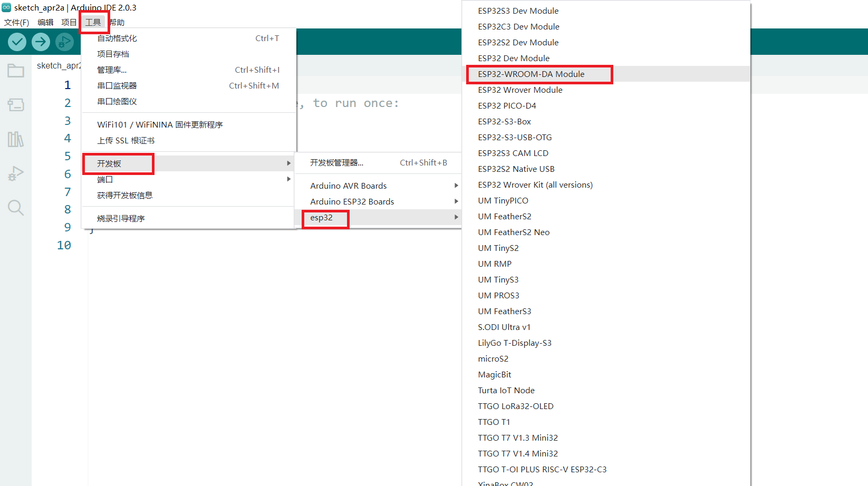868x486 pixels.
Task: Click the Upload arrow button
Action: [41, 42]
